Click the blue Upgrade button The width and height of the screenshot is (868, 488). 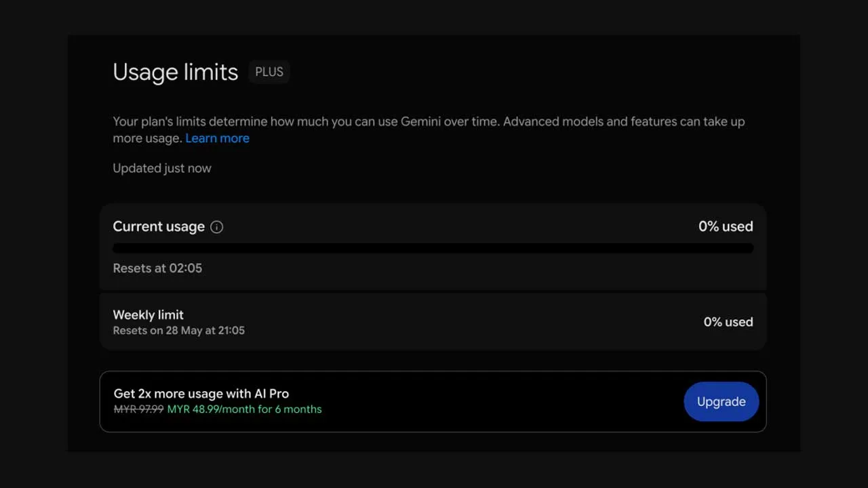coord(721,401)
